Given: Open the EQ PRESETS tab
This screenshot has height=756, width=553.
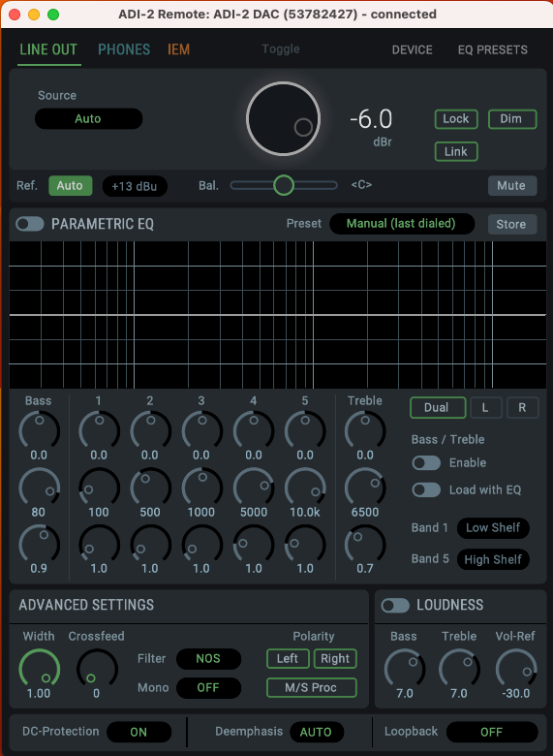Looking at the screenshot, I should point(492,50).
